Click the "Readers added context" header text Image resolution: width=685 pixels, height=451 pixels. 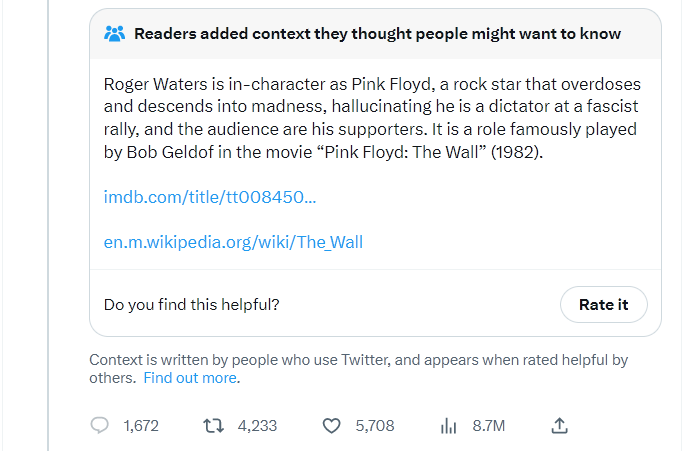tap(377, 34)
